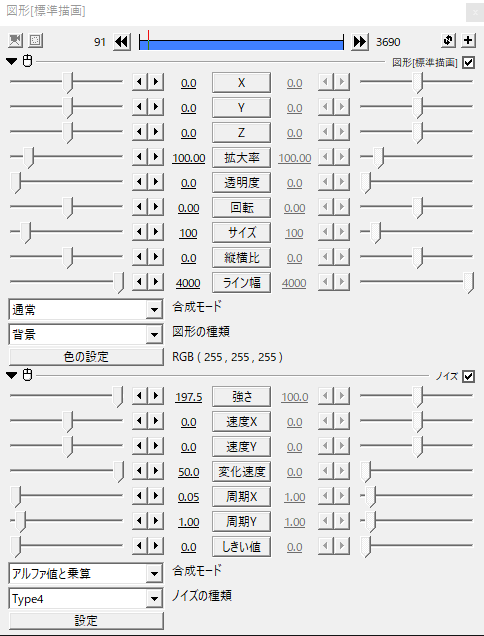484x636 pixels.
Task: Click the camera control icon top-left
Action: pyautogui.click(x=15, y=40)
